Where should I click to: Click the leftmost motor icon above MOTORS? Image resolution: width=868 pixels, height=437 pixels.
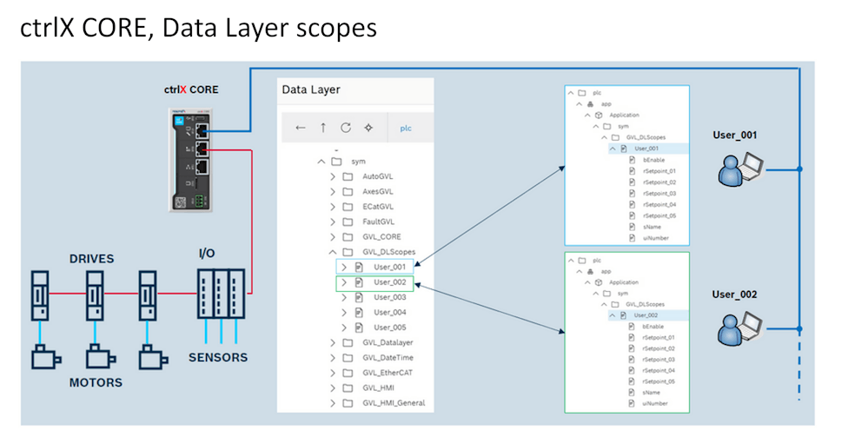(x=46, y=357)
